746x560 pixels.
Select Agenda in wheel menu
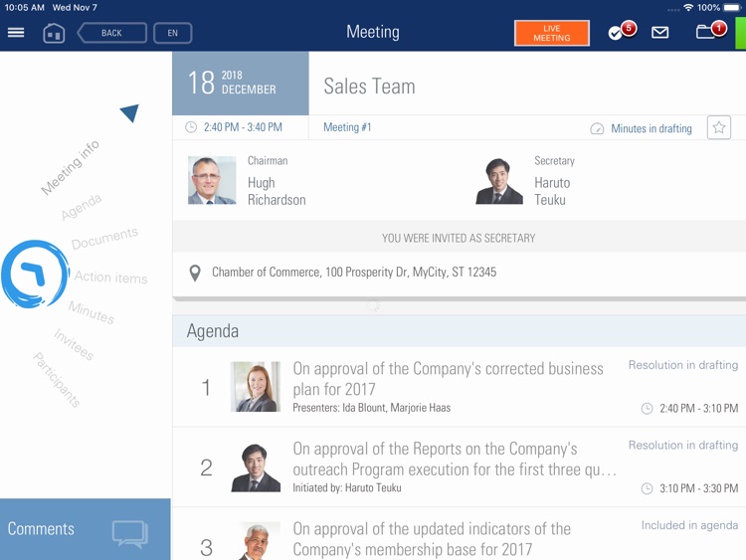point(82,207)
